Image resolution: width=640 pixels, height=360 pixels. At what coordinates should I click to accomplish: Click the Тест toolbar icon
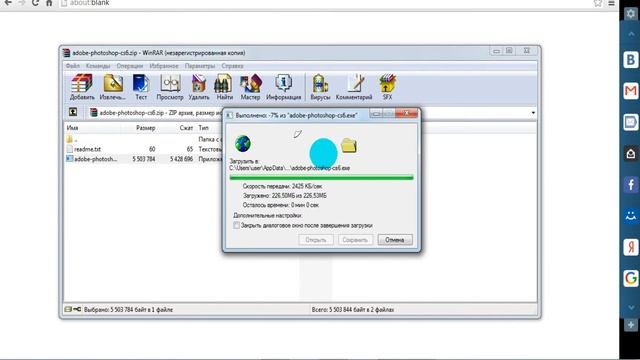[x=141, y=87]
